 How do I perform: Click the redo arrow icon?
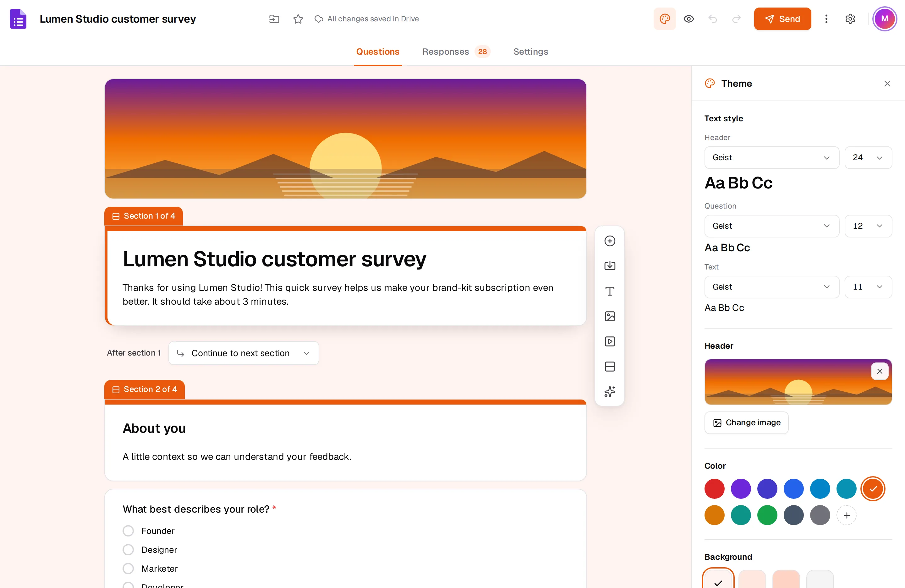point(736,19)
